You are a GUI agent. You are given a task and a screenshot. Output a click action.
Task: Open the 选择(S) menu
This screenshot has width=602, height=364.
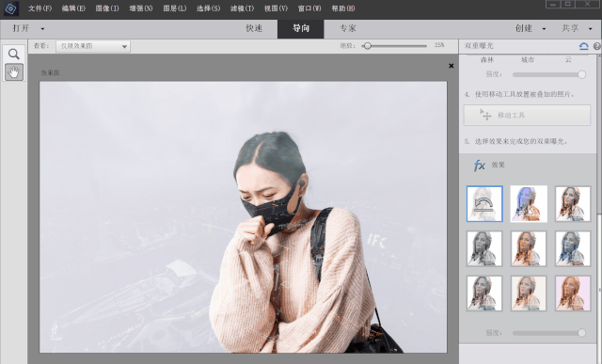tap(209, 8)
